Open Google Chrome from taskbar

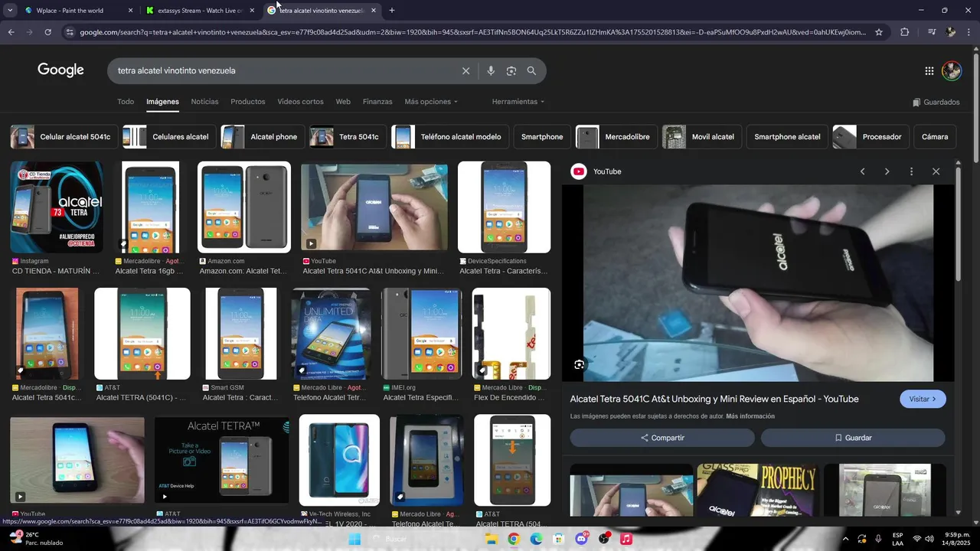click(x=513, y=539)
